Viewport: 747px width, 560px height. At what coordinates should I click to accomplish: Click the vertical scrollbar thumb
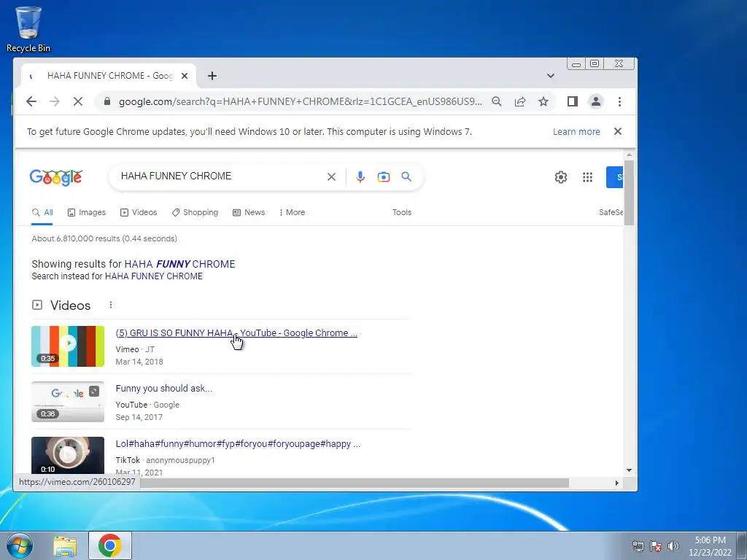pos(629,192)
